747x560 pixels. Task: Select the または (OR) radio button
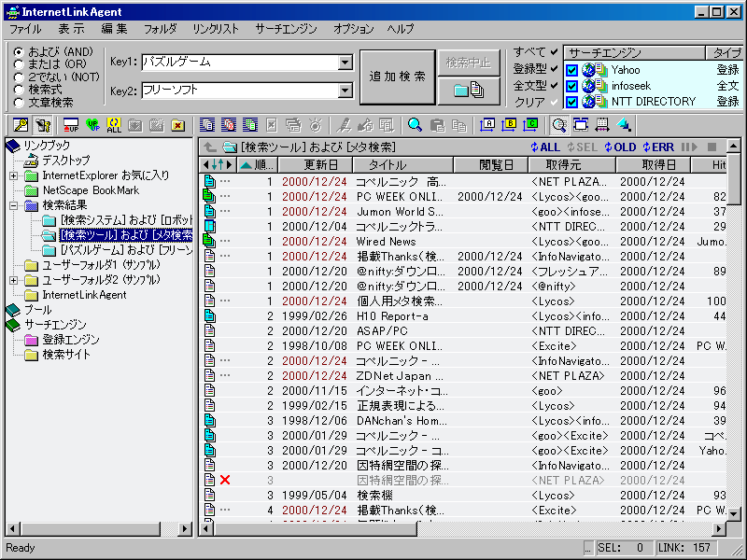point(19,64)
